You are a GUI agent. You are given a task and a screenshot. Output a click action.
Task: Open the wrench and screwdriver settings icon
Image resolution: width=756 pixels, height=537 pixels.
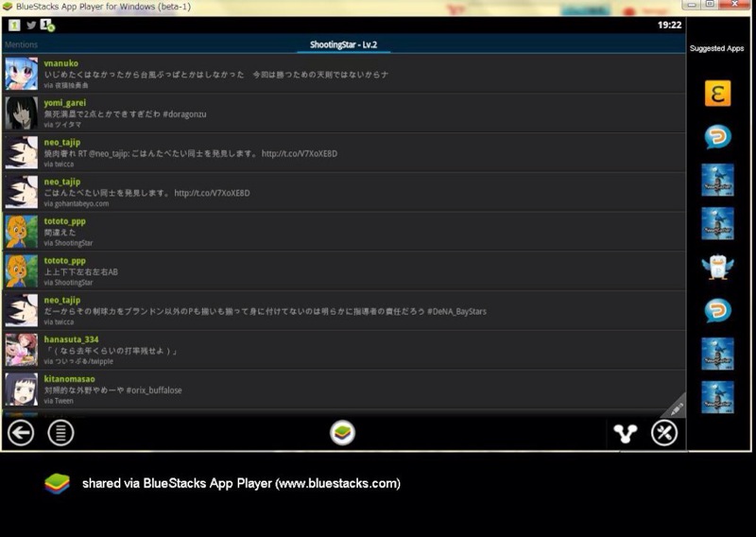[x=664, y=433]
